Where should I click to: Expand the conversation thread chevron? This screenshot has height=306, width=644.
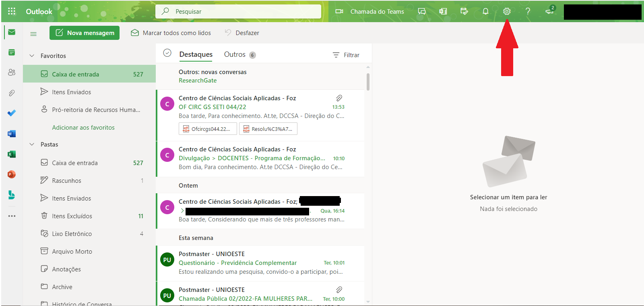point(182,211)
